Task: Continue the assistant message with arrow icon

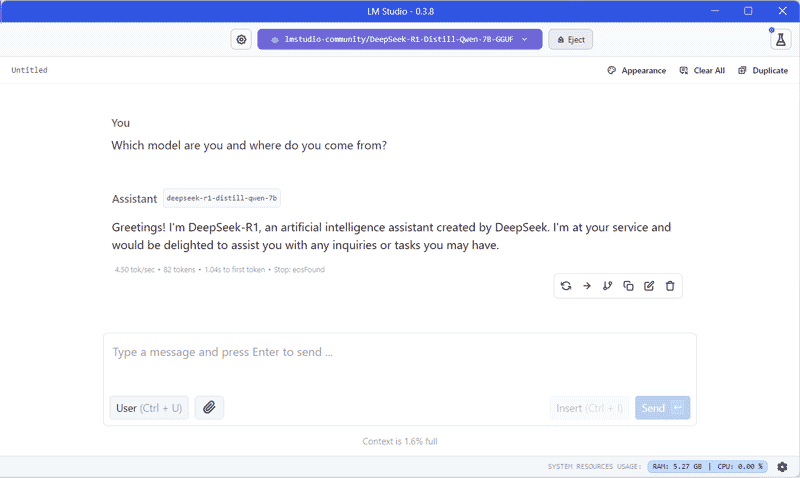Action: click(587, 286)
